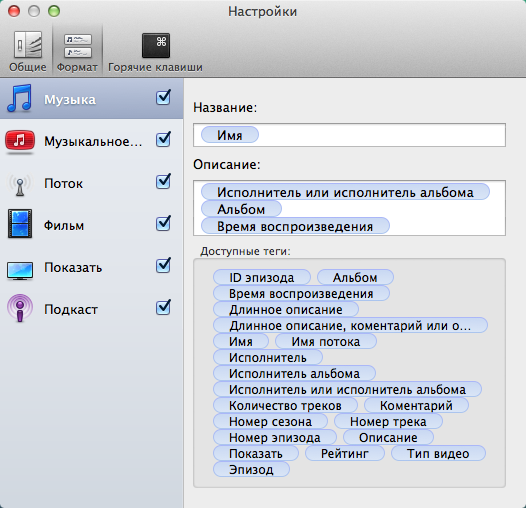Choose the Тип видео tag
Screen dimensions: 526x508
click(438, 453)
